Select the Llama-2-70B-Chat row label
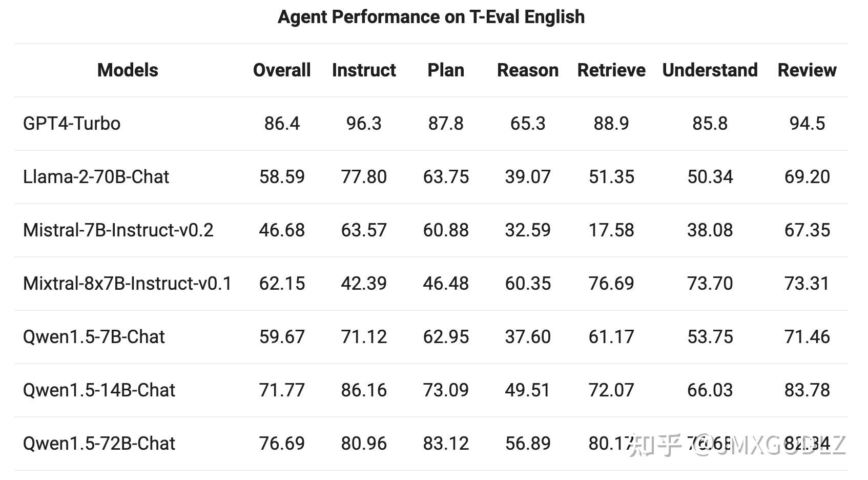 [96, 177]
